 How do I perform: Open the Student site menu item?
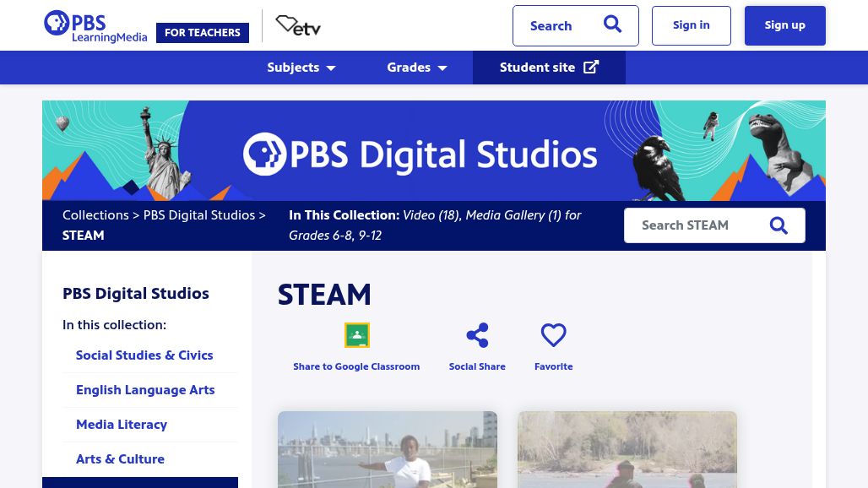coord(549,68)
